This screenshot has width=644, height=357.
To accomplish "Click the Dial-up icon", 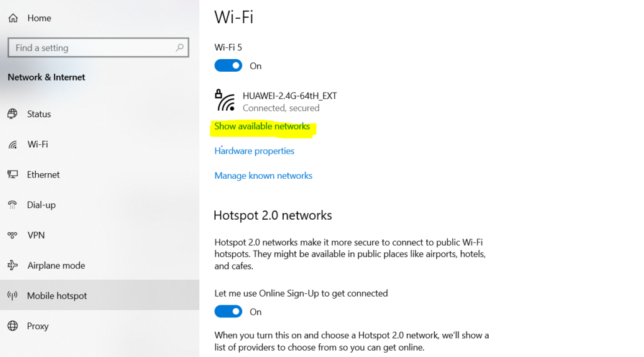I will click(13, 205).
